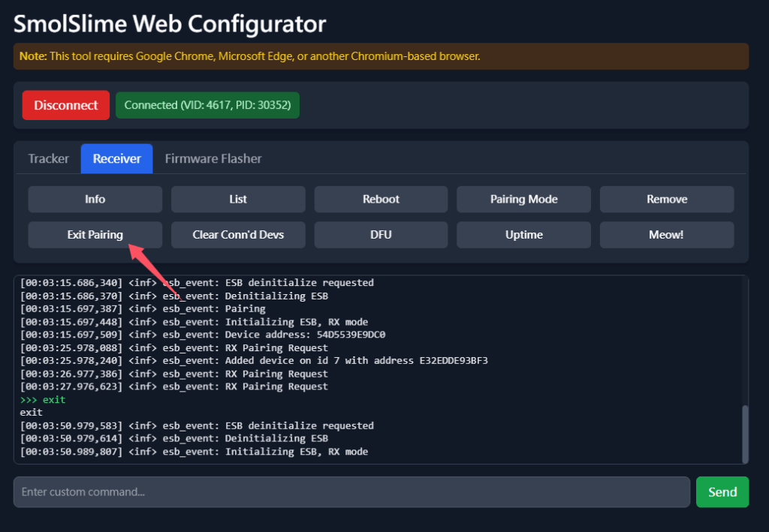Image resolution: width=769 pixels, height=532 pixels.
Task: Click the console log vertical scrollbar
Action: pyautogui.click(x=745, y=434)
